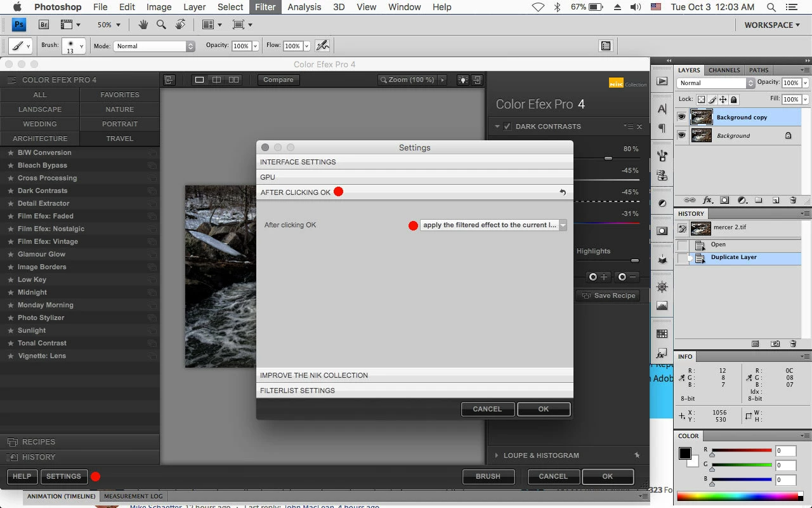Click the hide filter list icon in Color Efex

tap(169, 80)
